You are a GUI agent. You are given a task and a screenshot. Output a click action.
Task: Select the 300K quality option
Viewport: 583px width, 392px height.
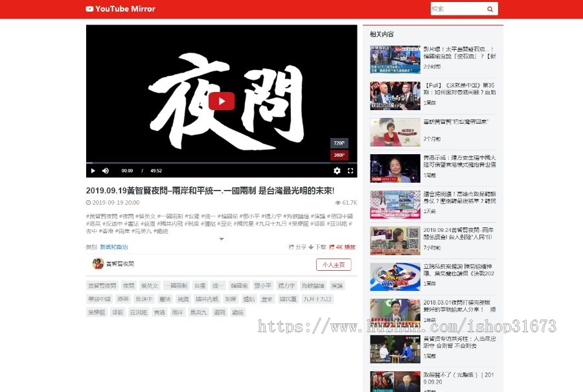339,156
